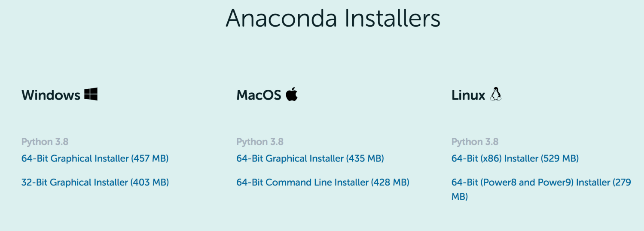Click the Windows logo icon
Image resolution: width=644 pixels, height=231 pixels.
coord(91,94)
